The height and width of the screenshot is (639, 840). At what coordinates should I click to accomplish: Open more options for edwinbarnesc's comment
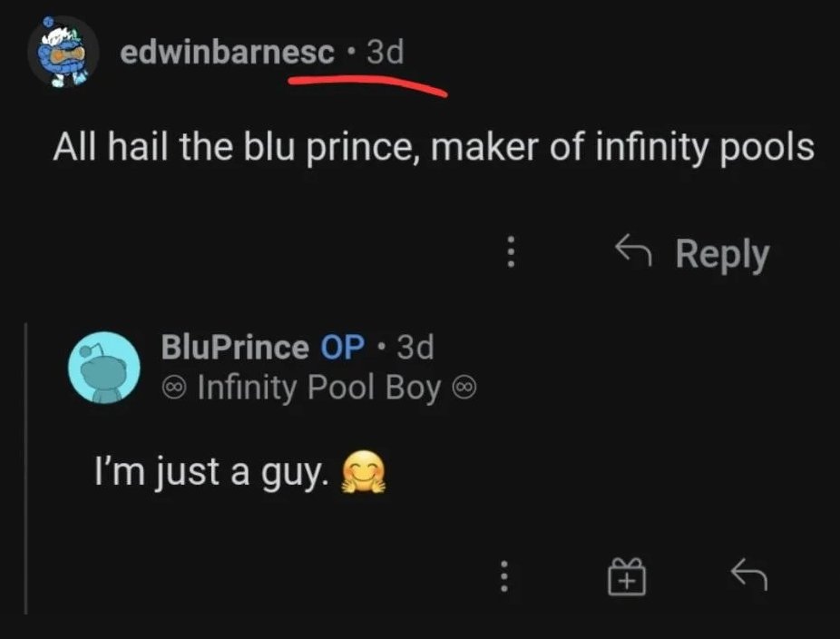pos(511,252)
